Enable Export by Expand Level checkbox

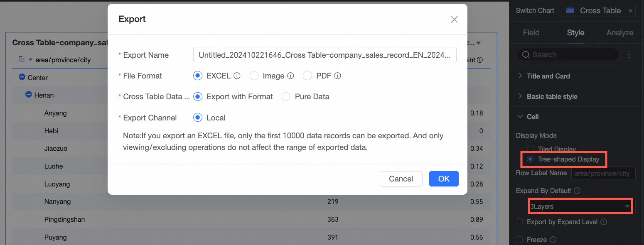pos(519,222)
